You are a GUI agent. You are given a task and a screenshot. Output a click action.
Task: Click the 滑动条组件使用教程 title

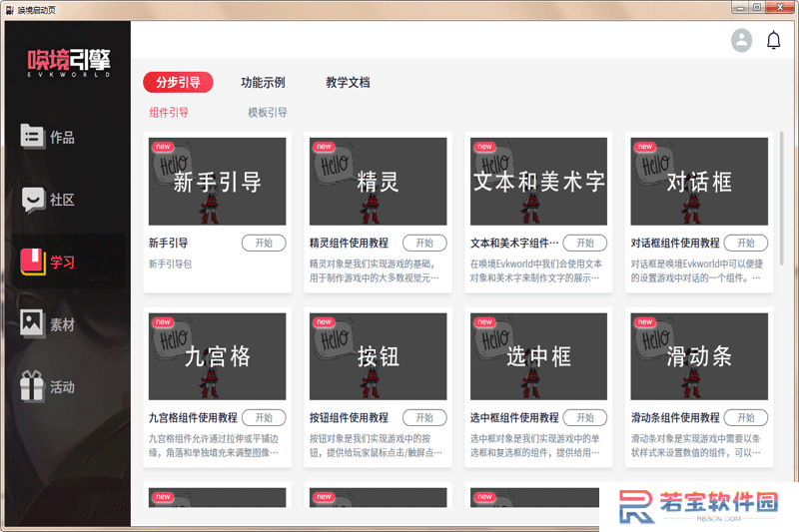675,417
